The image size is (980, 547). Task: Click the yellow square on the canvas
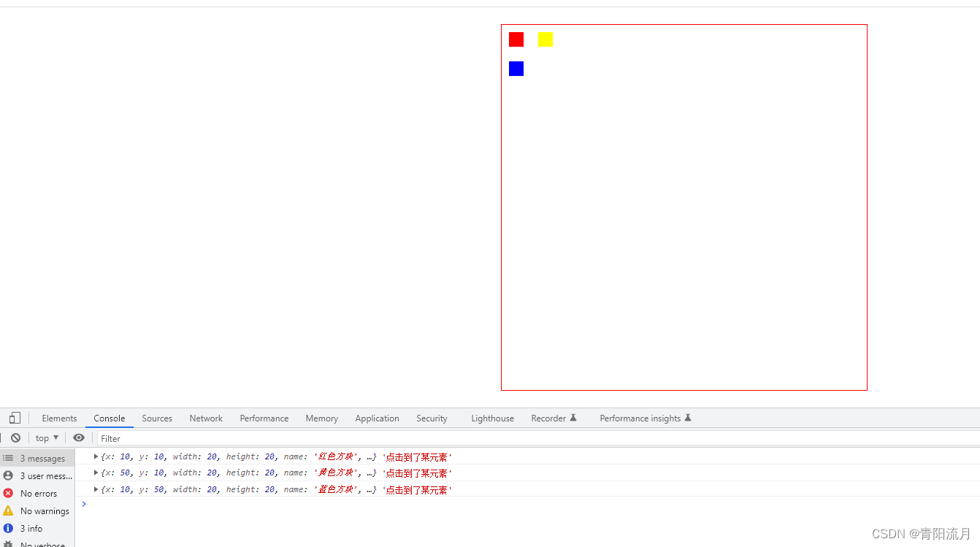pyautogui.click(x=545, y=39)
